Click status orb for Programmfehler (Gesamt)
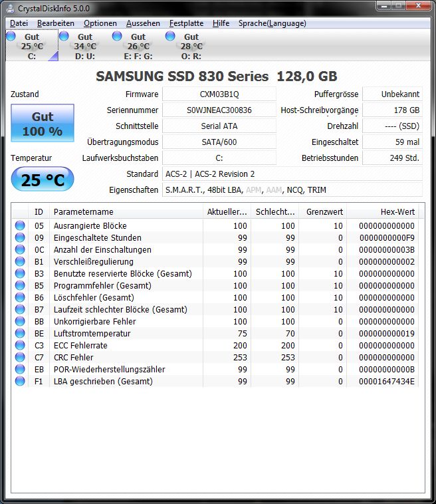The height and width of the screenshot is (504, 436). (x=20, y=285)
